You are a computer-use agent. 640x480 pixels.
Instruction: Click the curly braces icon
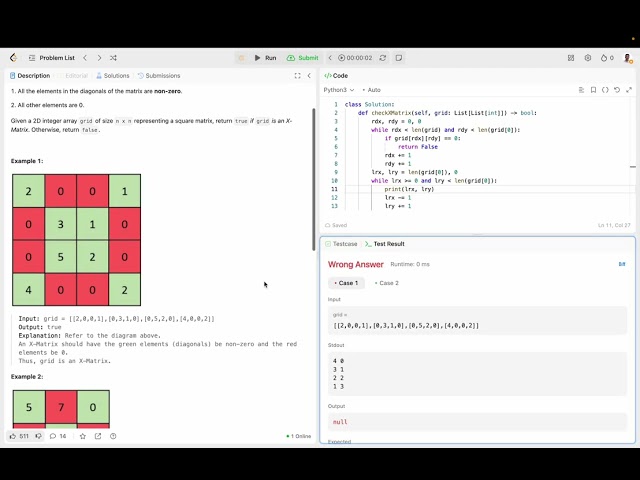605,90
